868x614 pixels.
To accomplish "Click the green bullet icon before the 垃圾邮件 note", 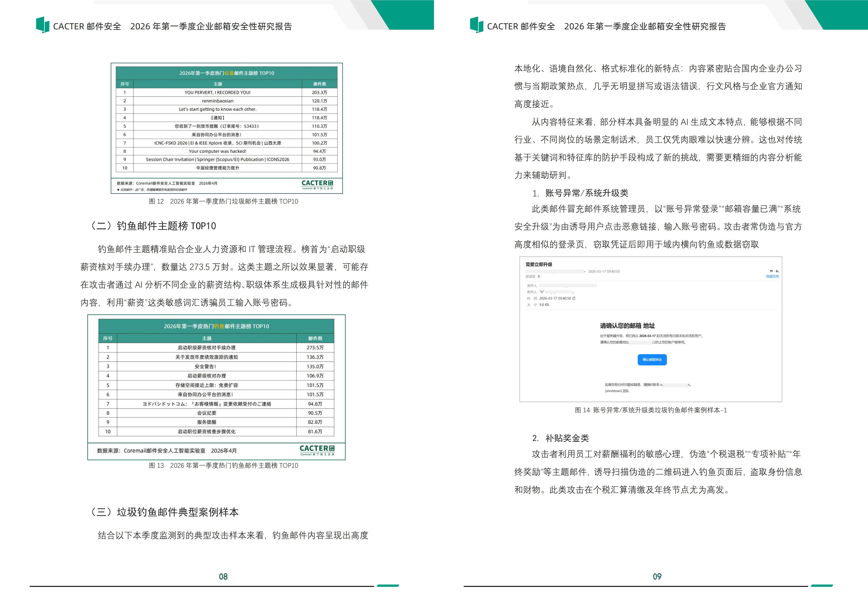I will pyautogui.click(x=118, y=190).
